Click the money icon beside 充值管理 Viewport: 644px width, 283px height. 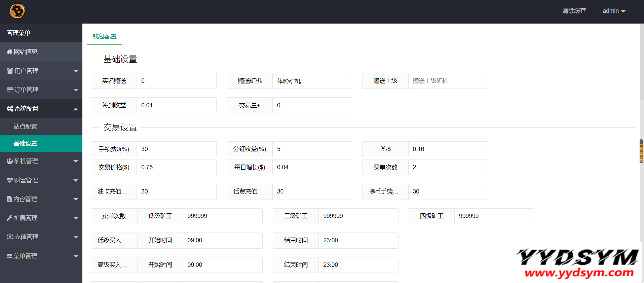pyautogui.click(x=10, y=237)
